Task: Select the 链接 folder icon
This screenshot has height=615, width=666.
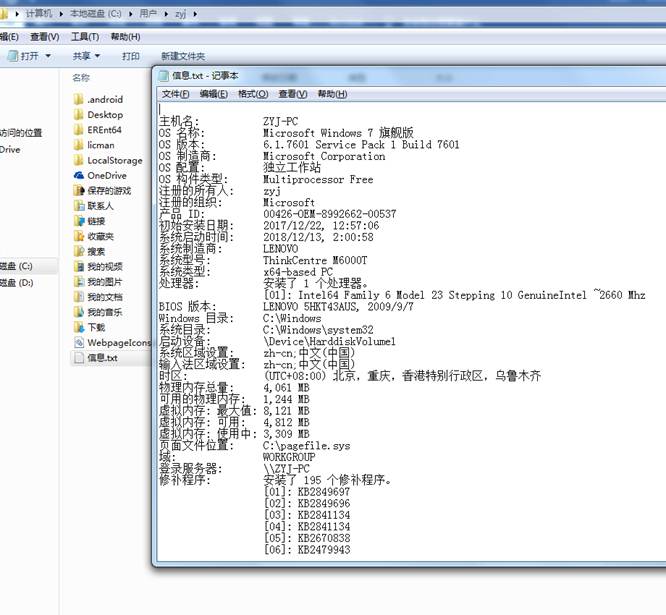Action: pyautogui.click(x=79, y=221)
